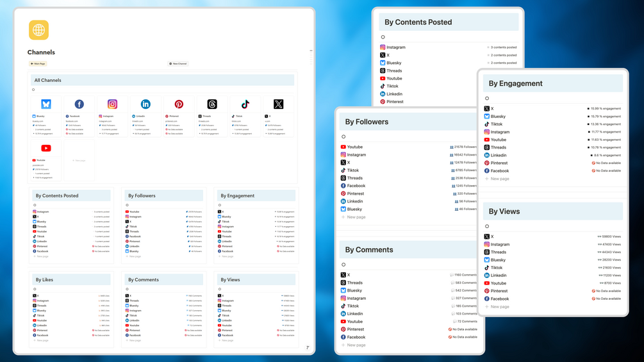This screenshot has height=362, width=644.
Task: Click Linkedin icon in enlarged By Comments list
Action: tap(343, 313)
